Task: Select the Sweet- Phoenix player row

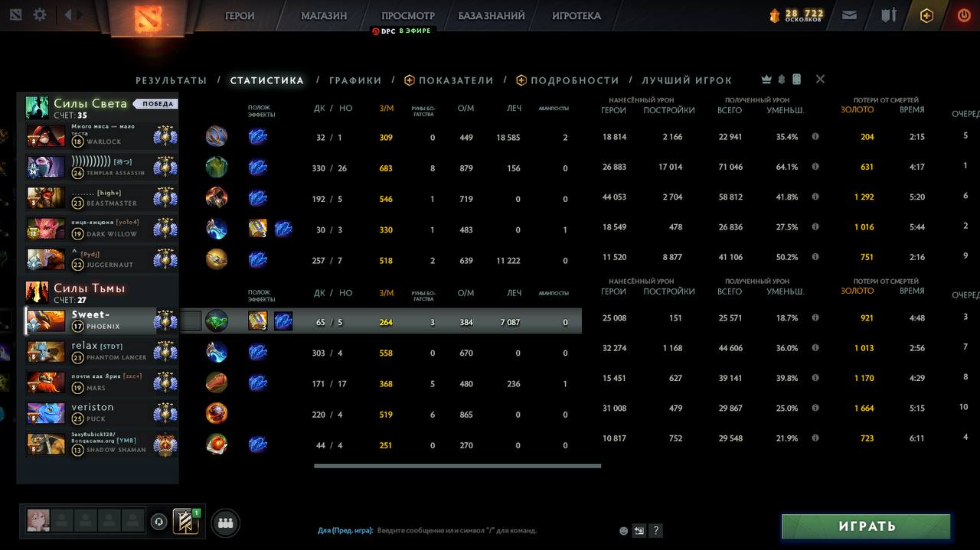Action: [x=101, y=321]
